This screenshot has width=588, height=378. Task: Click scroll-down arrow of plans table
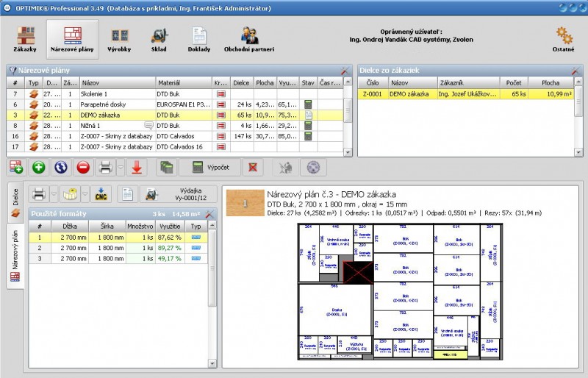coord(348,152)
